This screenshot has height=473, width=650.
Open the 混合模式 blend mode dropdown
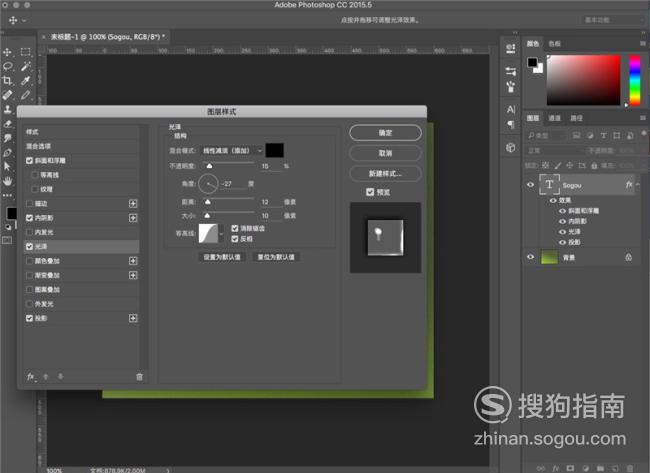[232, 150]
